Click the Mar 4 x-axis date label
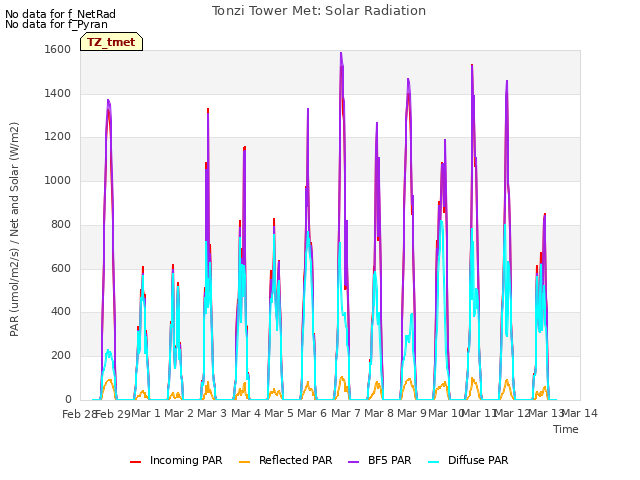This screenshot has width=640, height=480. [246, 413]
